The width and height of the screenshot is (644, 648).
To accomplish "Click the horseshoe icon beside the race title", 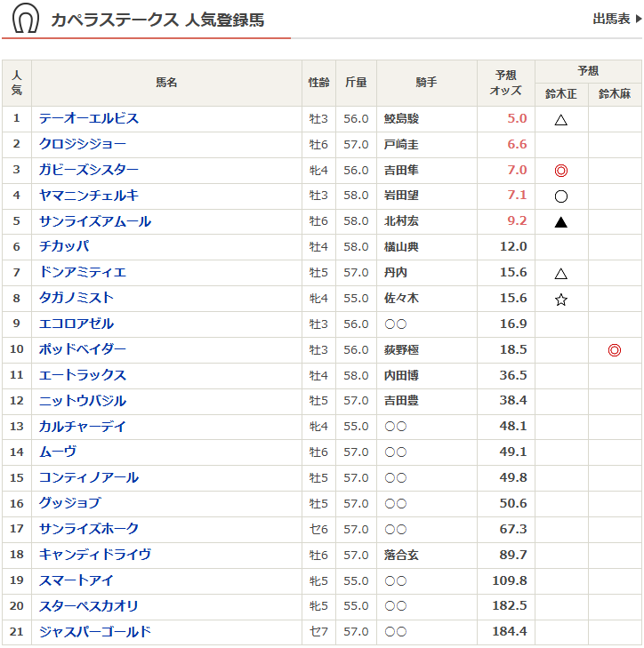I will point(26,19).
